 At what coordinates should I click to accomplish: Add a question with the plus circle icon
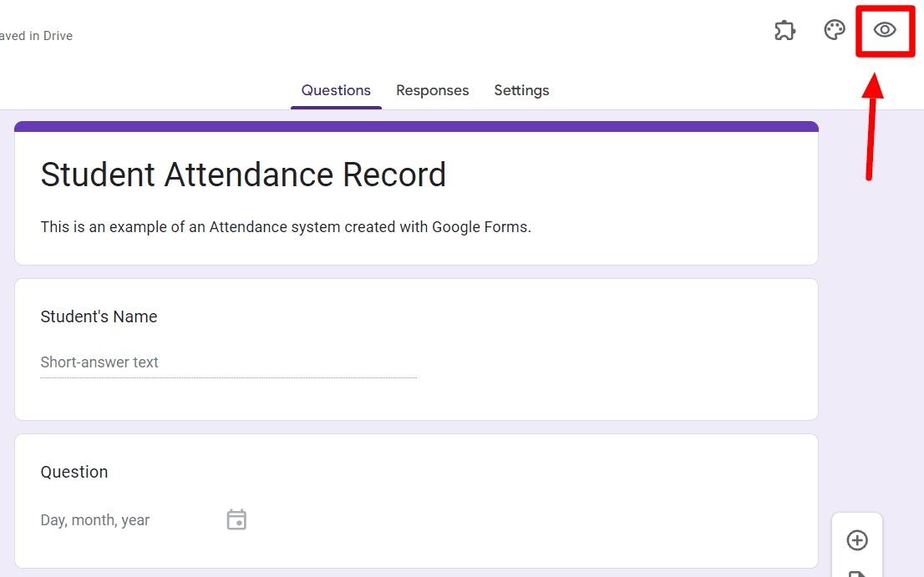[x=857, y=540]
